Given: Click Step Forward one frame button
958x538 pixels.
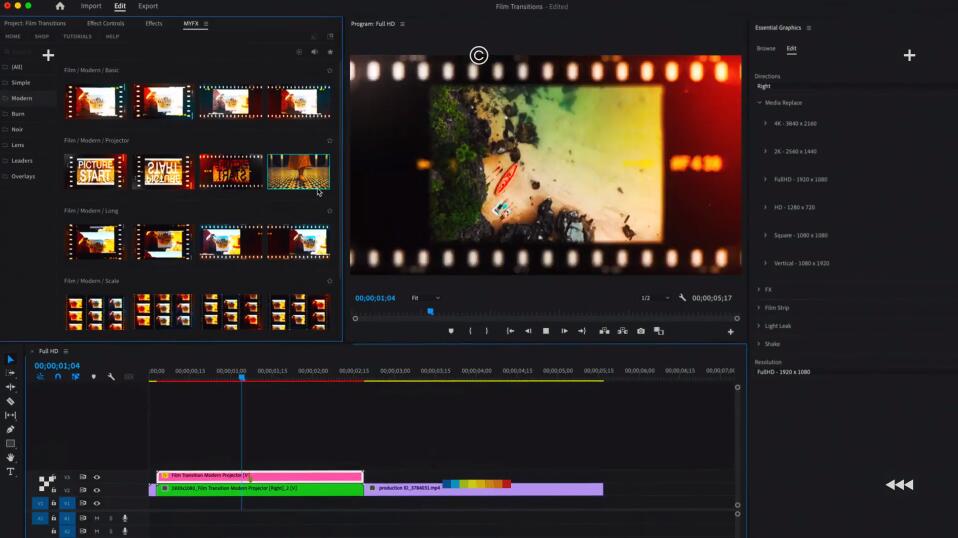Looking at the screenshot, I should click(564, 331).
